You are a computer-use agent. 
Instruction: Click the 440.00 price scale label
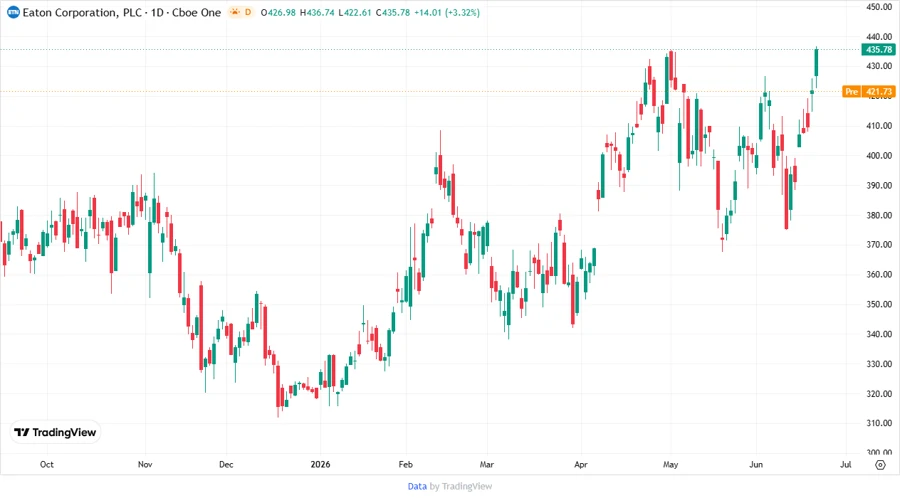click(x=879, y=37)
